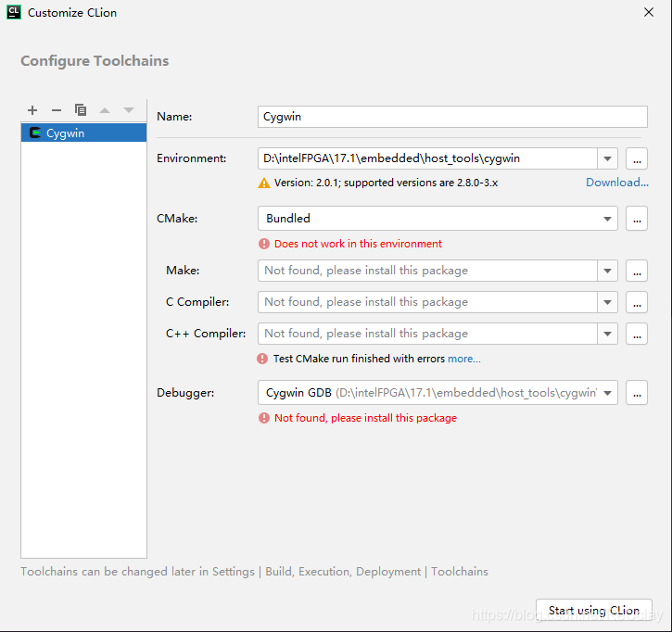
Task: Open the C Compiler dropdown arrow
Action: [x=607, y=302]
